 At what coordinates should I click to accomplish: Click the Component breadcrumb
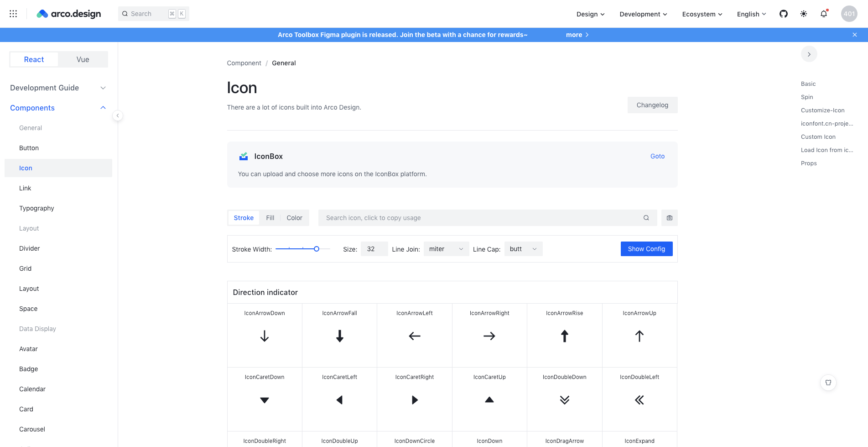click(x=244, y=63)
